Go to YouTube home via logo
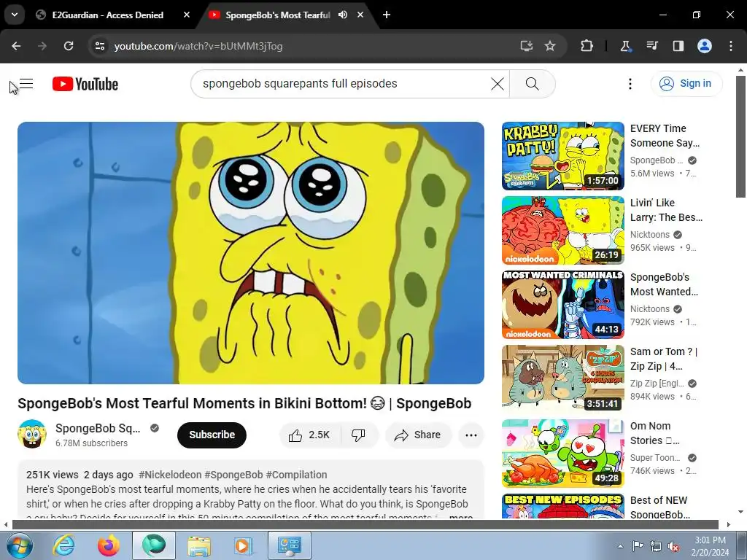Viewport: 747px width, 560px height. (85, 84)
